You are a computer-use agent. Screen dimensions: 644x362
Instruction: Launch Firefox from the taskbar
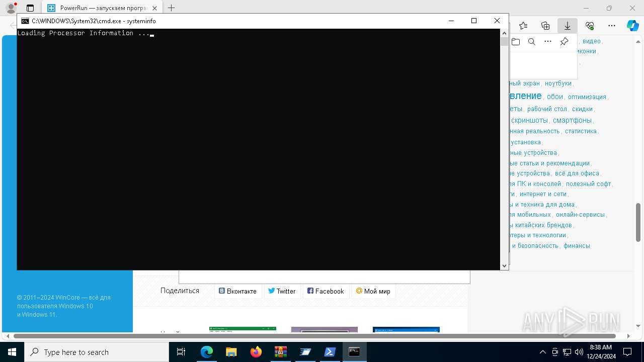(x=256, y=352)
